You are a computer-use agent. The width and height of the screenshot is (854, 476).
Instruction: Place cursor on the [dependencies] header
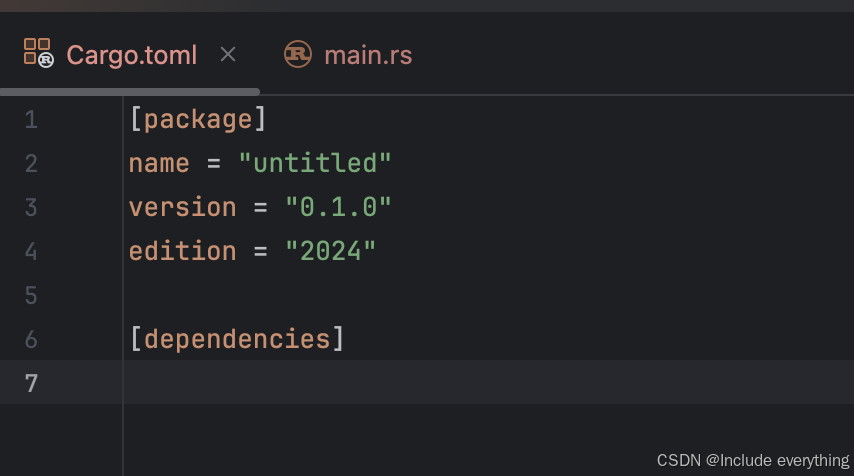[x=237, y=339]
